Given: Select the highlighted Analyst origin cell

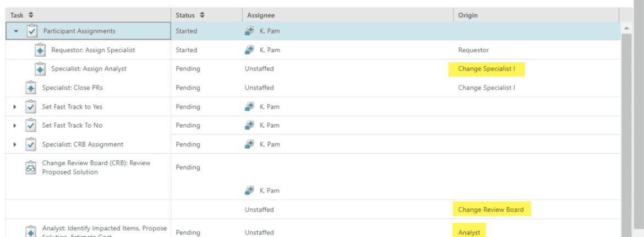Looking at the screenshot, I should 469,232.
